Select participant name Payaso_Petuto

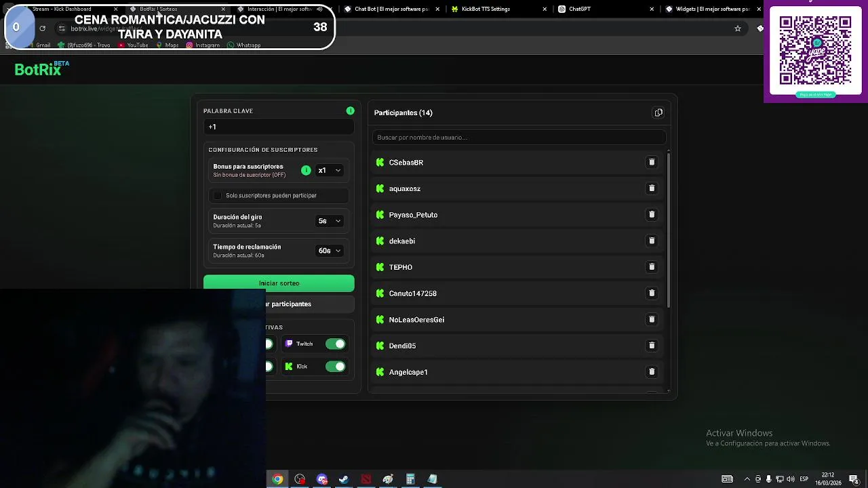point(413,215)
